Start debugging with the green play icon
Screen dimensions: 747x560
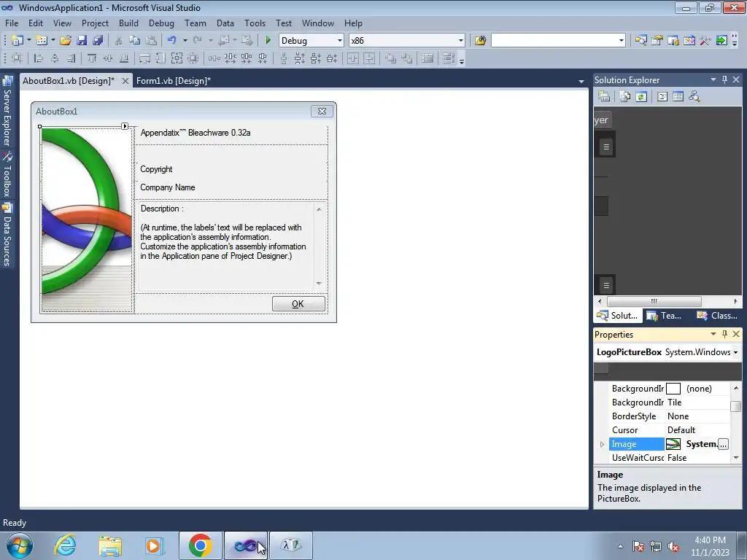tap(268, 41)
